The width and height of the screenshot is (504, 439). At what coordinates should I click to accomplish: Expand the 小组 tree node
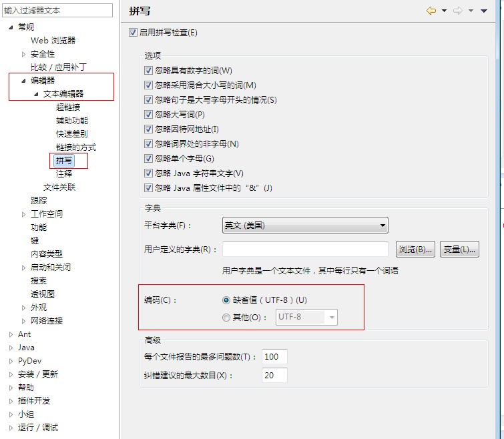[x=11, y=414]
